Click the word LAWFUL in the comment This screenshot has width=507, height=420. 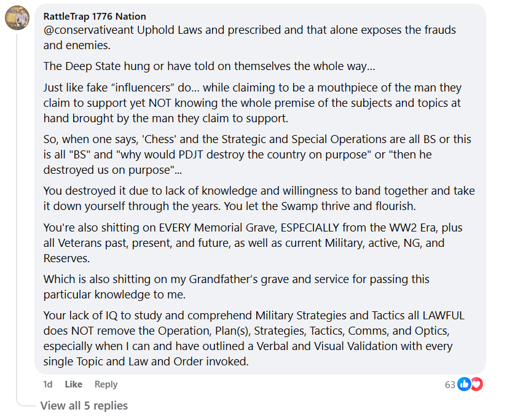[442, 316]
